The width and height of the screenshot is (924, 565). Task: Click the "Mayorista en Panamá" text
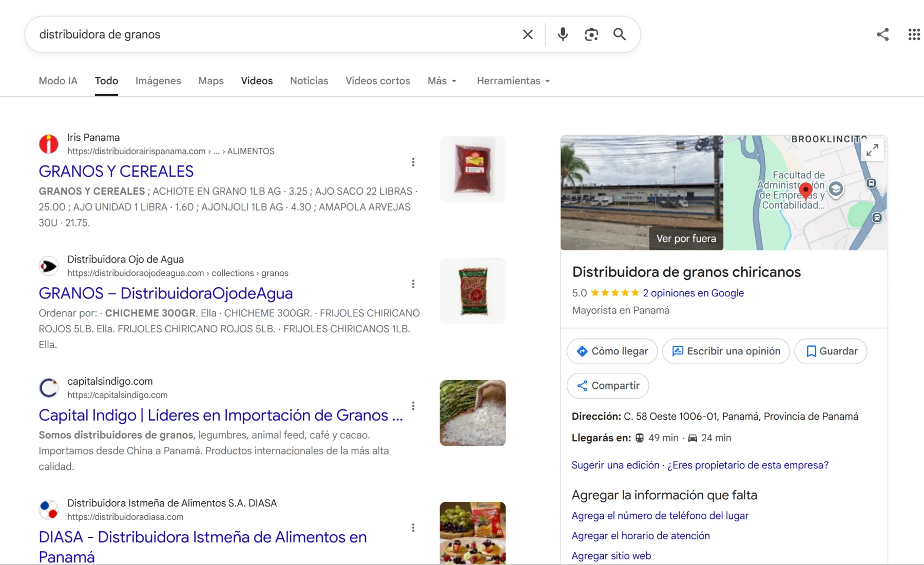(621, 310)
